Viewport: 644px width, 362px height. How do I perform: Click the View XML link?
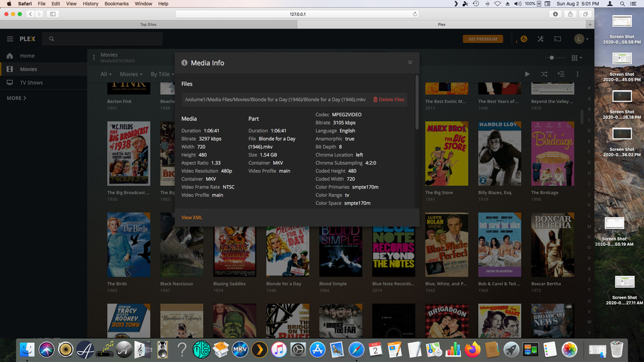pyautogui.click(x=191, y=217)
